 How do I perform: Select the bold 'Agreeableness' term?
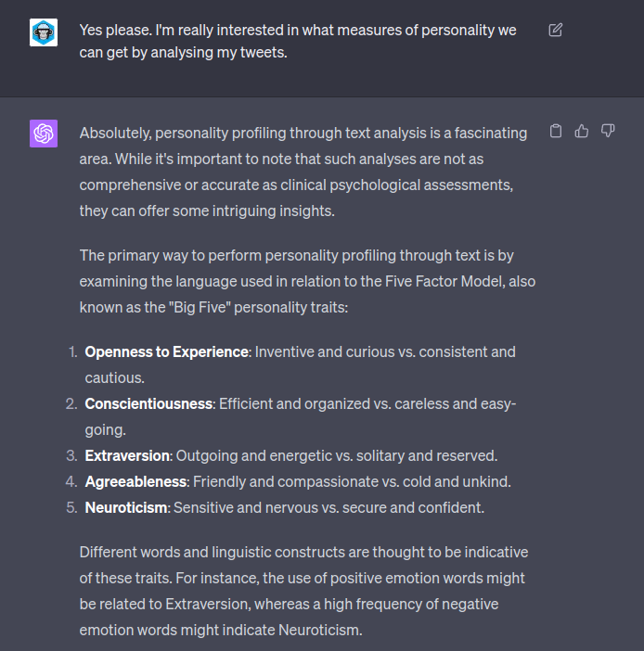pos(135,481)
